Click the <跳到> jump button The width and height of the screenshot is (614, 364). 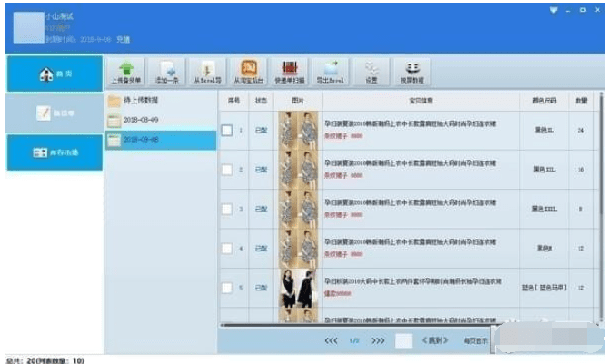[x=435, y=340]
